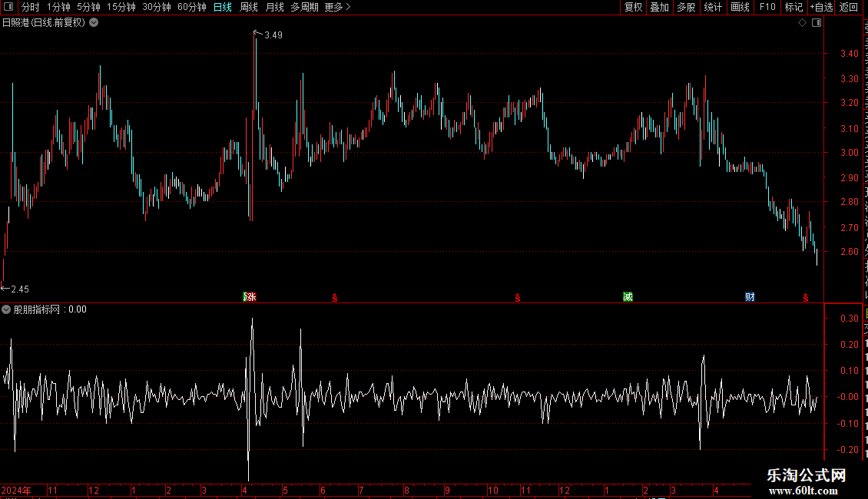Switch to 分时 intraday view
Image resolution: width=868 pixels, height=499 pixels.
click(x=31, y=7)
